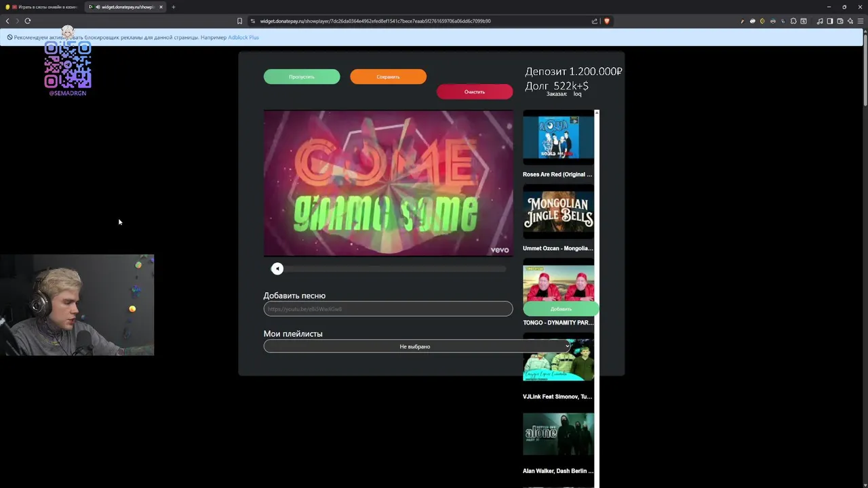868x488 pixels.
Task: Go back using the browser back arrow
Action: coord(7,21)
